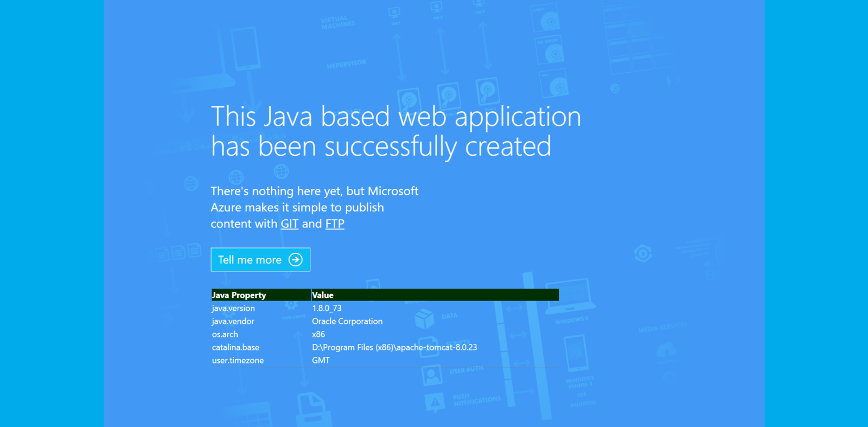This screenshot has height=427, width=868.
Task: Click the java.version property cell
Action: click(x=233, y=308)
